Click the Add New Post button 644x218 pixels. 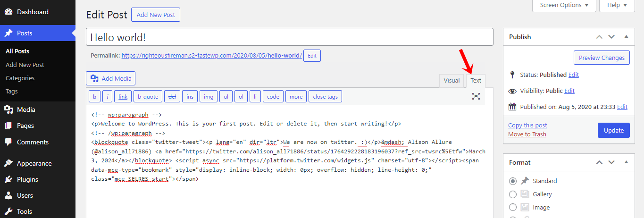[156, 15]
